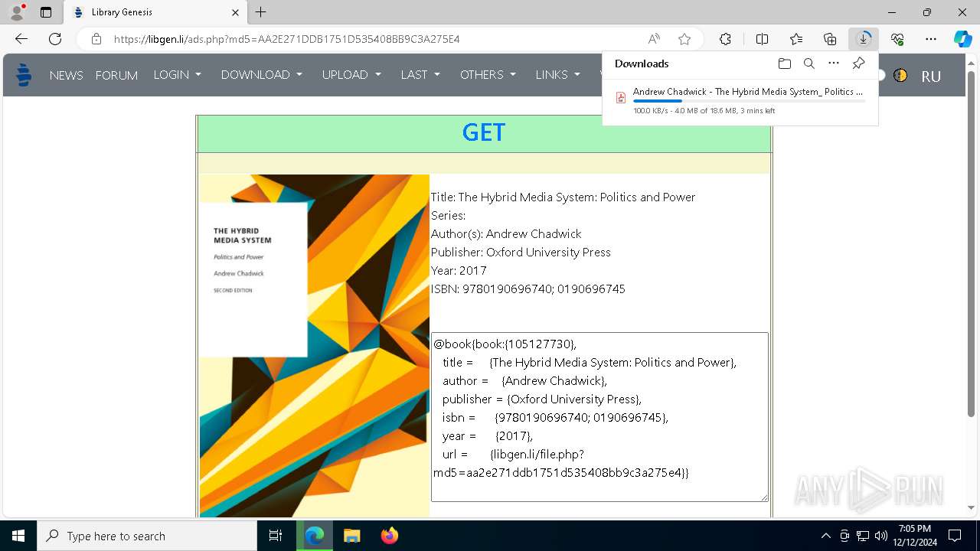
Task: Open network icon in system tray
Action: [x=863, y=536]
